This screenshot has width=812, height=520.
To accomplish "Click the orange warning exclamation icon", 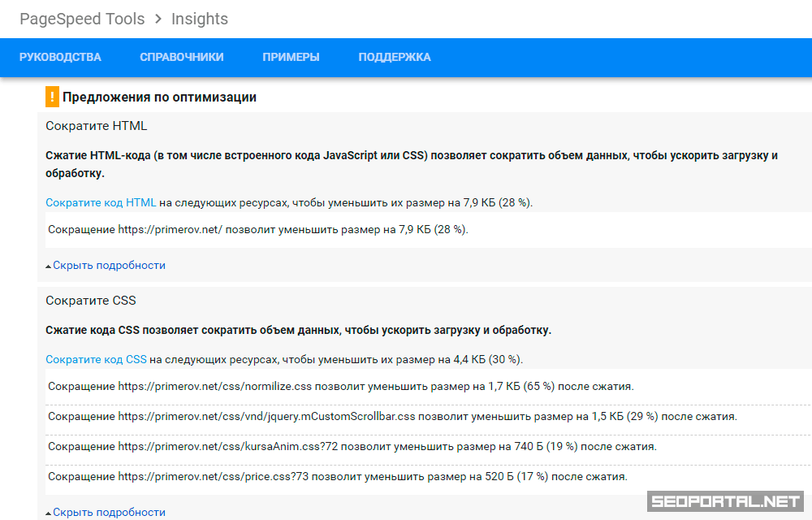I will pyautogui.click(x=52, y=97).
